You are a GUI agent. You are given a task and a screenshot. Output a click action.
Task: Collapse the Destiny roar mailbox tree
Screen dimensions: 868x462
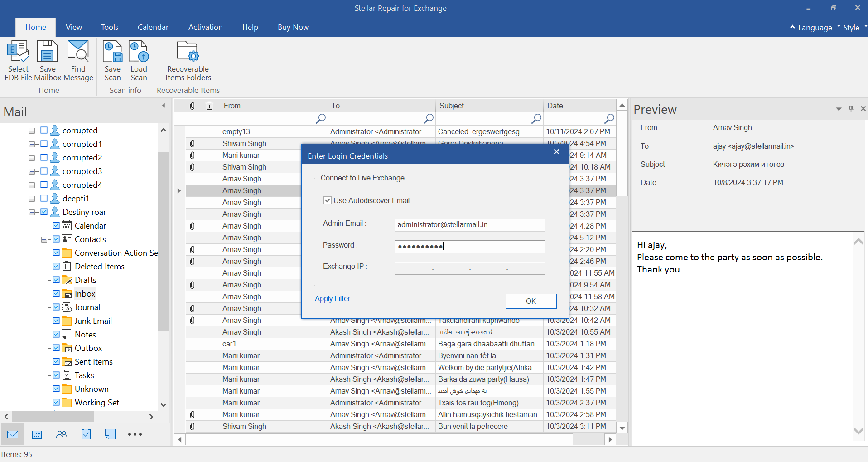click(32, 212)
